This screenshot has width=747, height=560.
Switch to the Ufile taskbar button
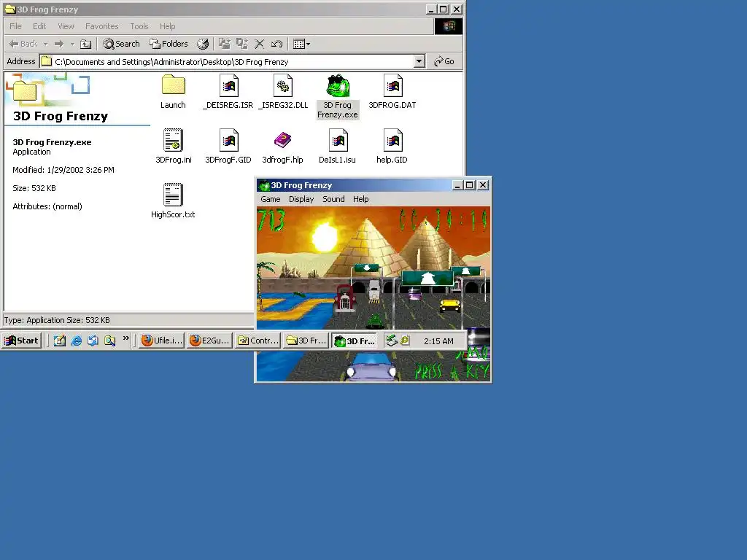coord(161,341)
